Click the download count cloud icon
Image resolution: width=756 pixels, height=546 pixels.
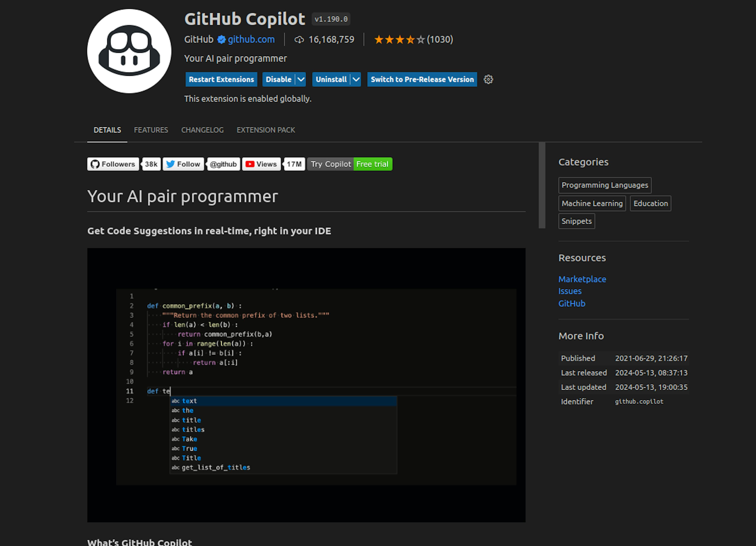[299, 40]
